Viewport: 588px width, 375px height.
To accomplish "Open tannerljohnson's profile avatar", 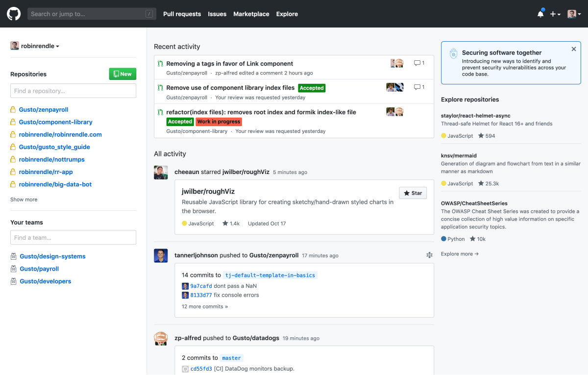I will [x=161, y=256].
